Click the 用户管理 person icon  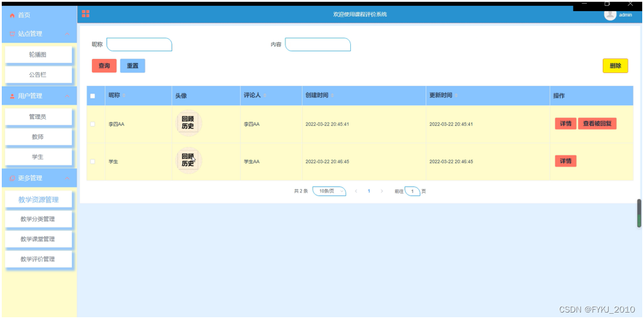12,96
